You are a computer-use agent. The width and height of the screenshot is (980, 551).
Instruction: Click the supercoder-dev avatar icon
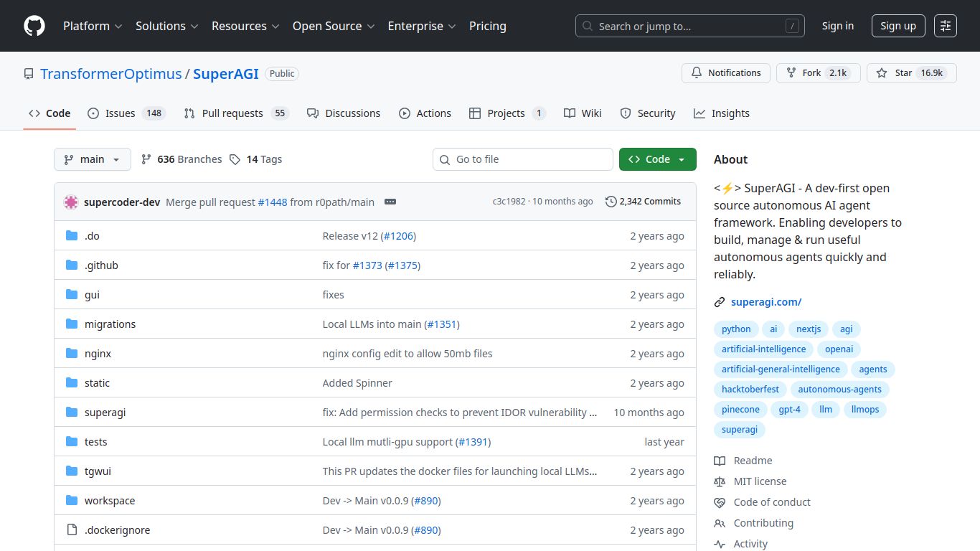[71, 202]
